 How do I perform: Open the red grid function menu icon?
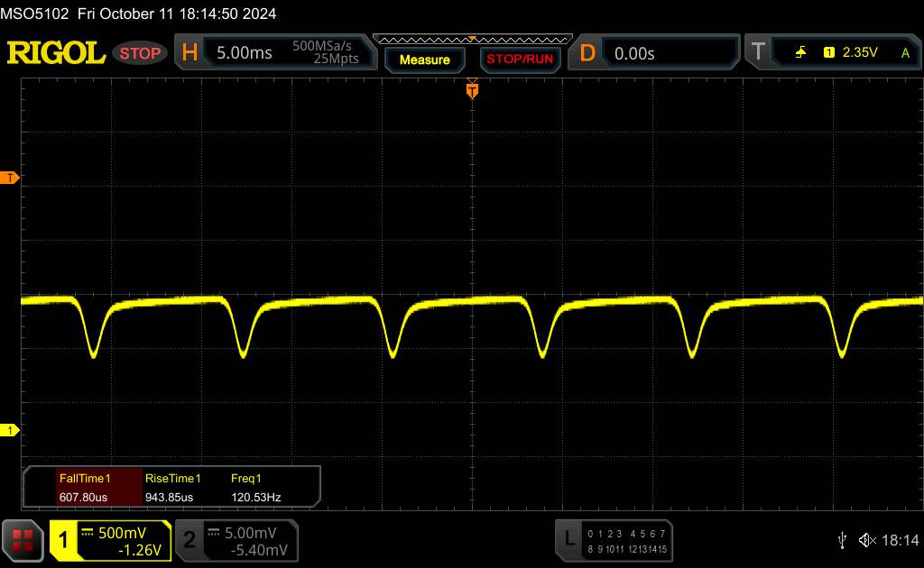point(23,540)
